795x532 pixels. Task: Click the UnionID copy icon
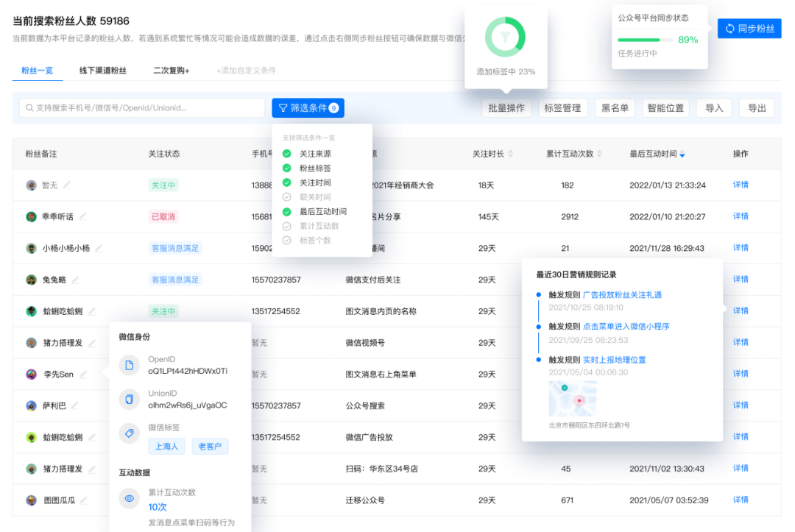129,399
